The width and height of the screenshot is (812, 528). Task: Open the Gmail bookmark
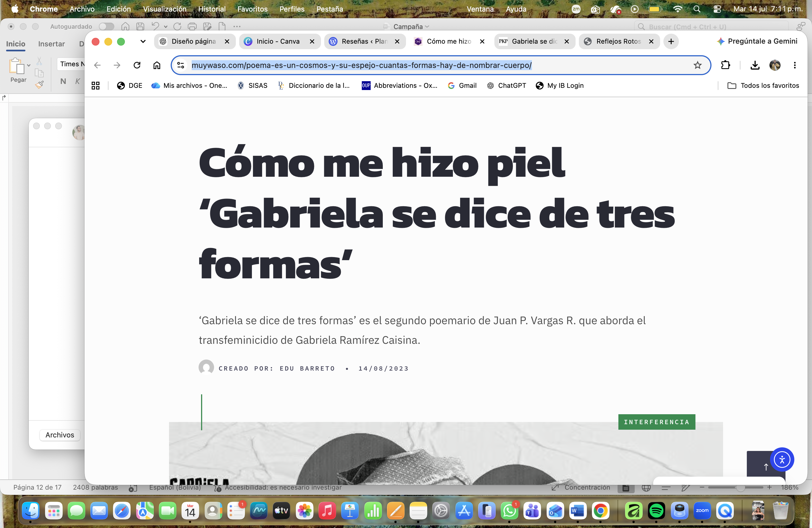click(462, 86)
